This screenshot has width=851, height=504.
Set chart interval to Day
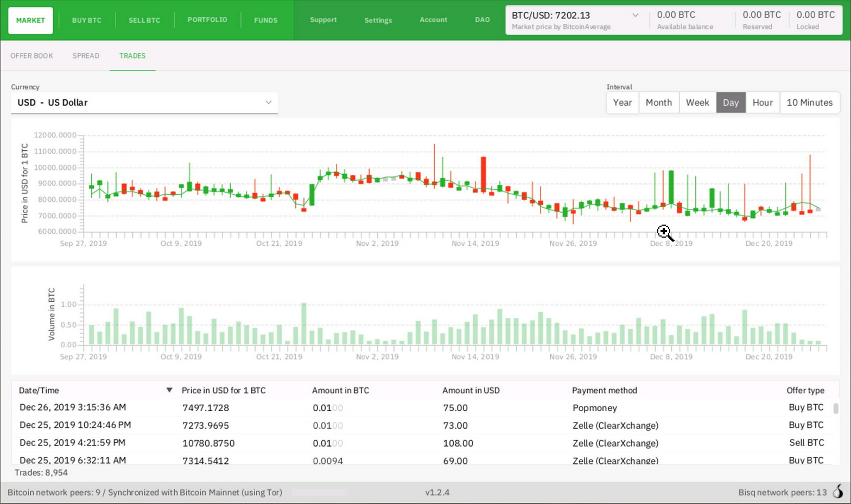click(x=731, y=103)
